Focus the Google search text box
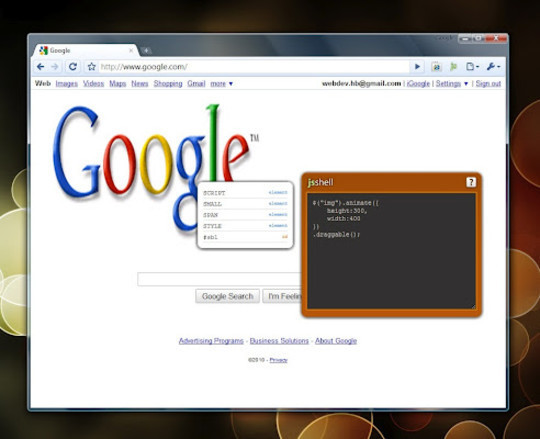Image resolution: width=540 pixels, height=439 pixels. tap(219, 279)
